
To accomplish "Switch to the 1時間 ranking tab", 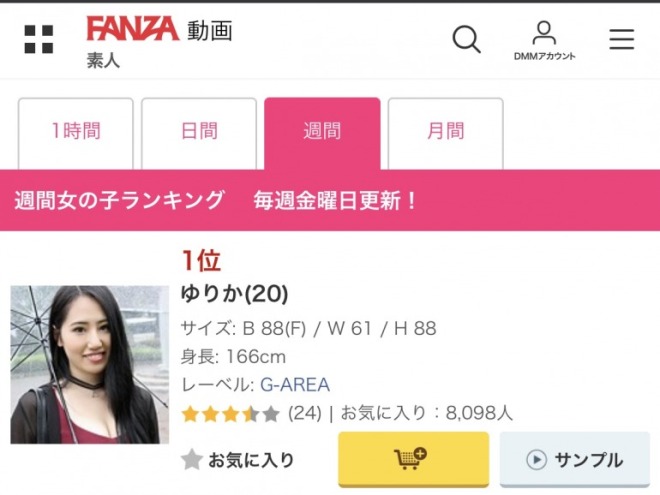I will (x=76, y=132).
